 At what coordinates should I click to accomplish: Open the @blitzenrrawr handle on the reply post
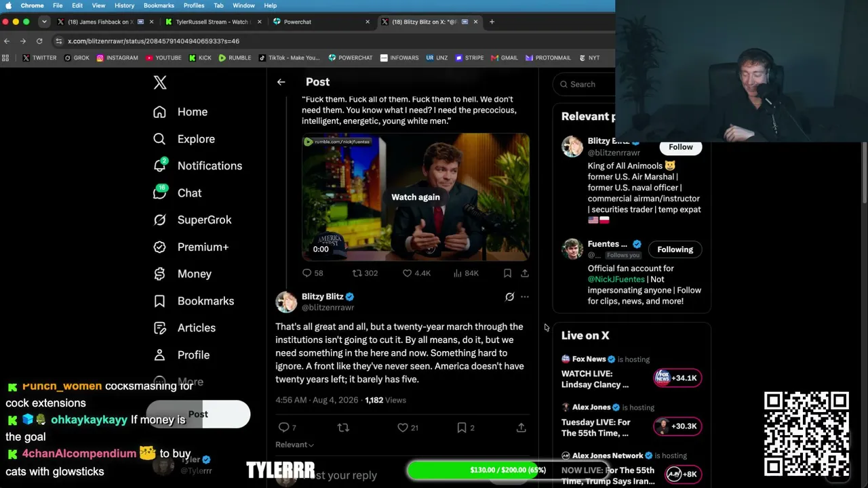pyautogui.click(x=328, y=308)
